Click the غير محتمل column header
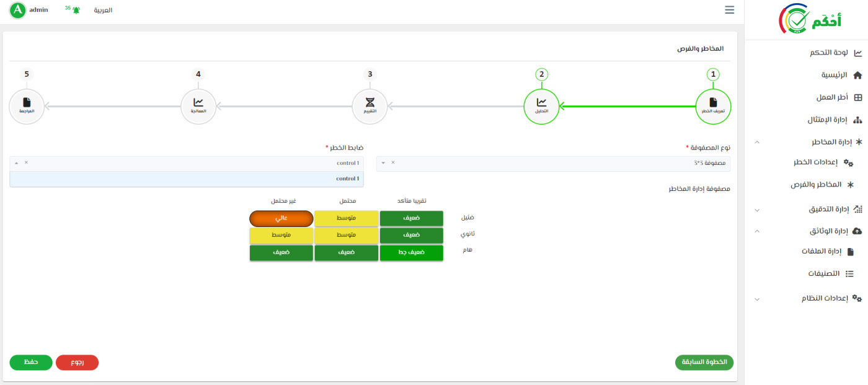 click(x=283, y=201)
